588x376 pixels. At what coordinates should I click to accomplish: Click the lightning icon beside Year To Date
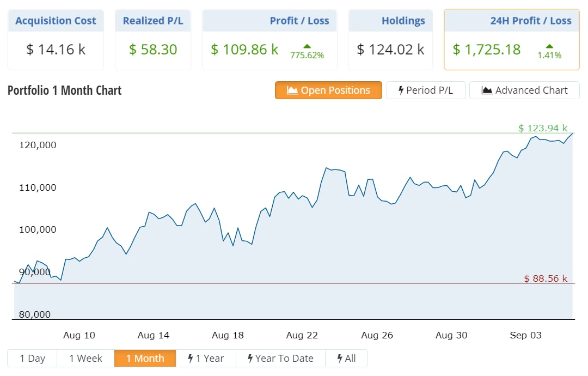pos(250,359)
